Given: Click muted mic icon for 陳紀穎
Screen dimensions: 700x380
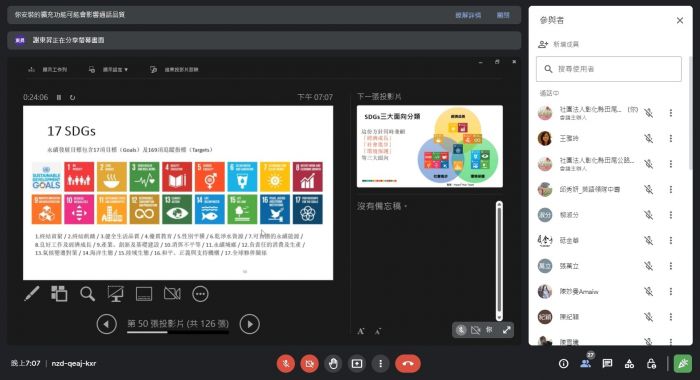Looking at the screenshot, I should coord(649,317).
